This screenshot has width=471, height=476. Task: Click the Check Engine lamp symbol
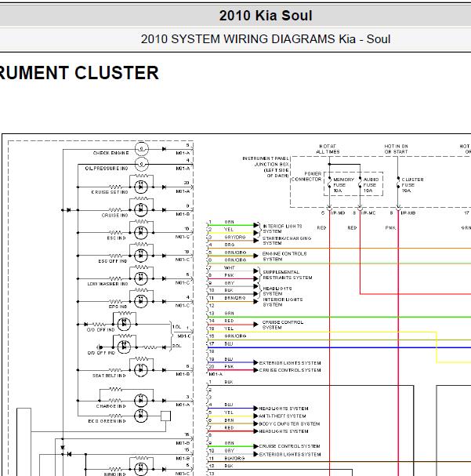point(141,149)
